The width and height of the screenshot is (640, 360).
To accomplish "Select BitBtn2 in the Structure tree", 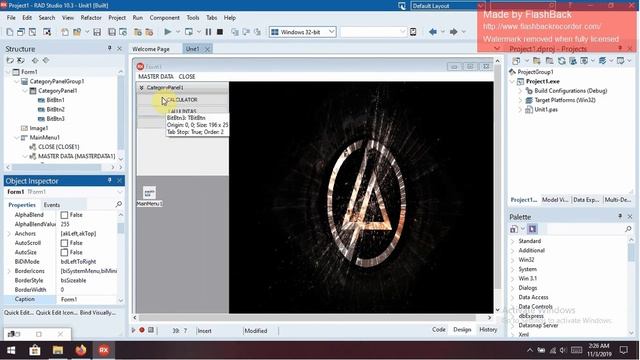I will pos(56,109).
